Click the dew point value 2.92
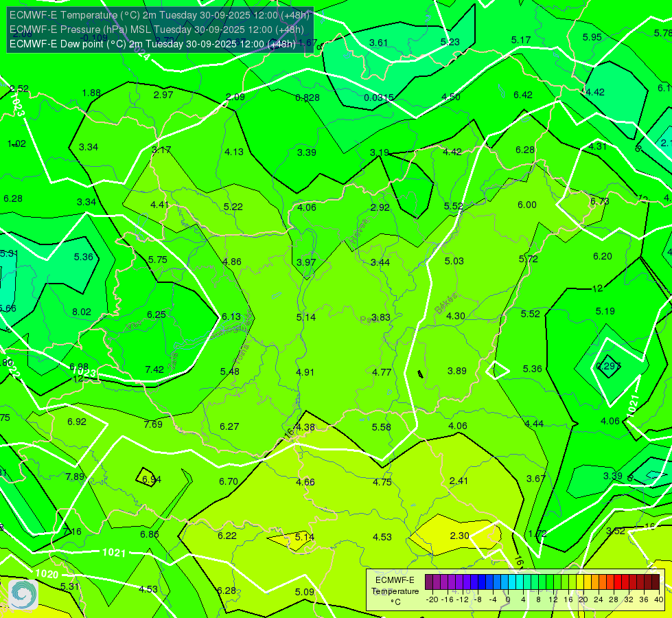The width and height of the screenshot is (672, 618). 380,207
